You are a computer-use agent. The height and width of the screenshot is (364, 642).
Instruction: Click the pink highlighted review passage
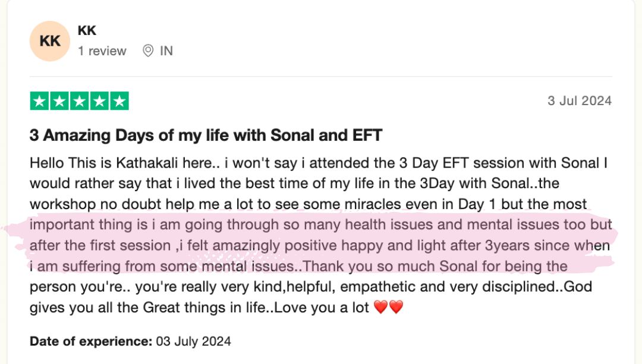321,245
